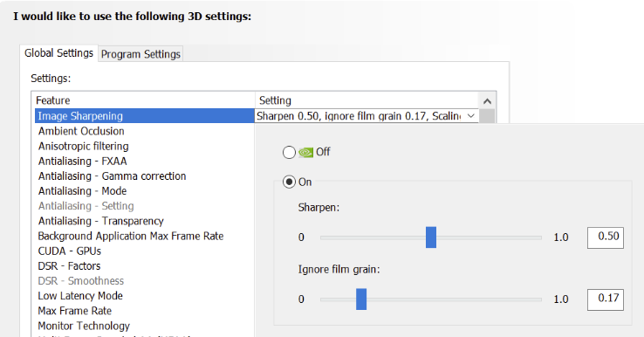Viewport: 644px width, 337px height.
Task: Click the film grain value field showing 0.17
Action: pyautogui.click(x=606, y=299)
